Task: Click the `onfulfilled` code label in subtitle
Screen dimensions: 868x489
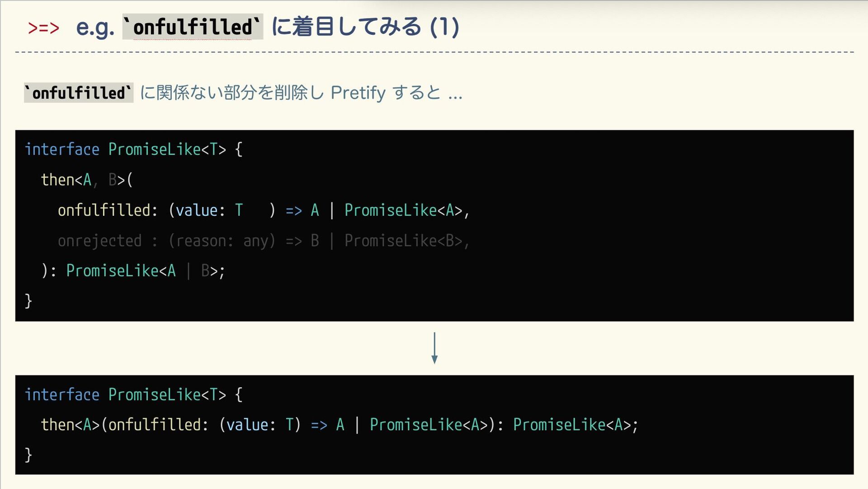Action: coord(78,93)
